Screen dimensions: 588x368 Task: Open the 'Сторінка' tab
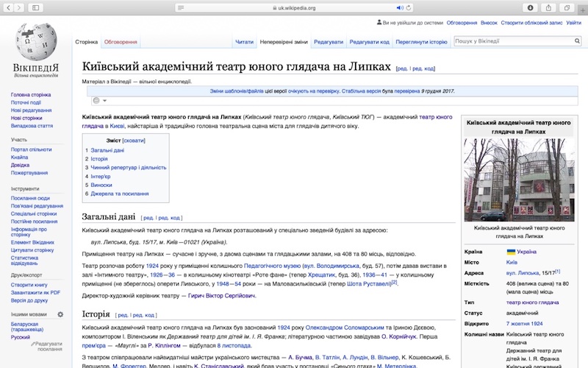click(86, 42)
